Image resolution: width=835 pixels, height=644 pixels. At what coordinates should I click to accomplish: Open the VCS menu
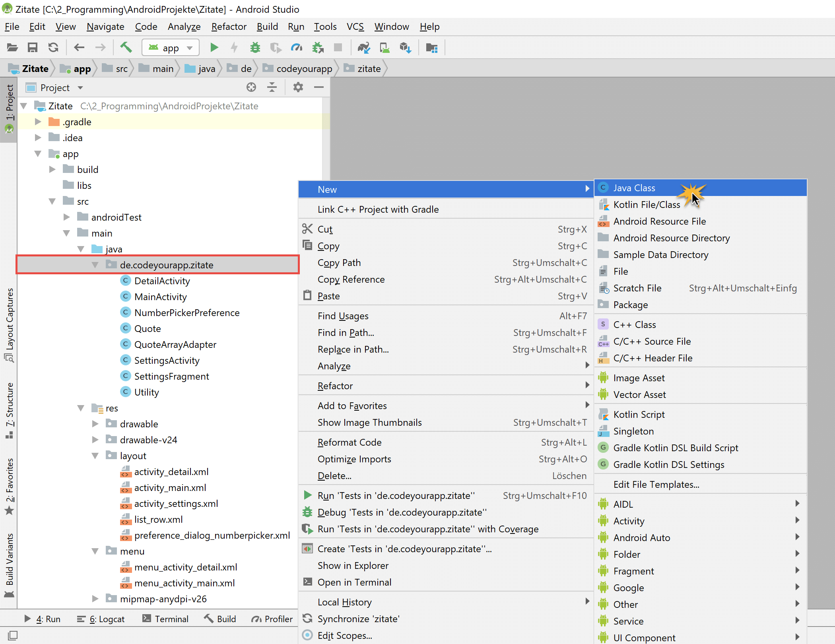tap(355, 27)
